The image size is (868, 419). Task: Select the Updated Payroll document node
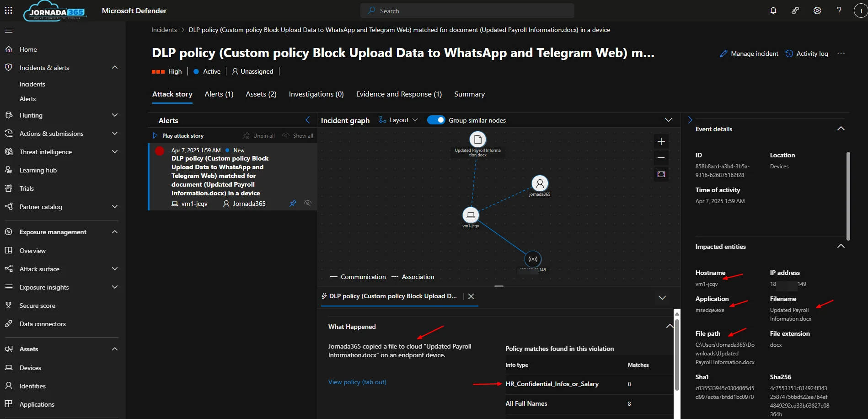[x=478, y=140]
